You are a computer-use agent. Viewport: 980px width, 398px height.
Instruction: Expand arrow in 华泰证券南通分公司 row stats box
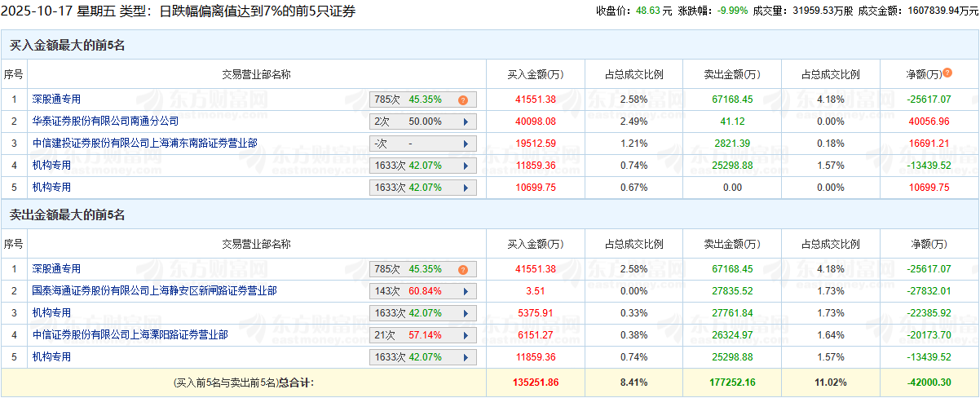(x=466, y=122)
